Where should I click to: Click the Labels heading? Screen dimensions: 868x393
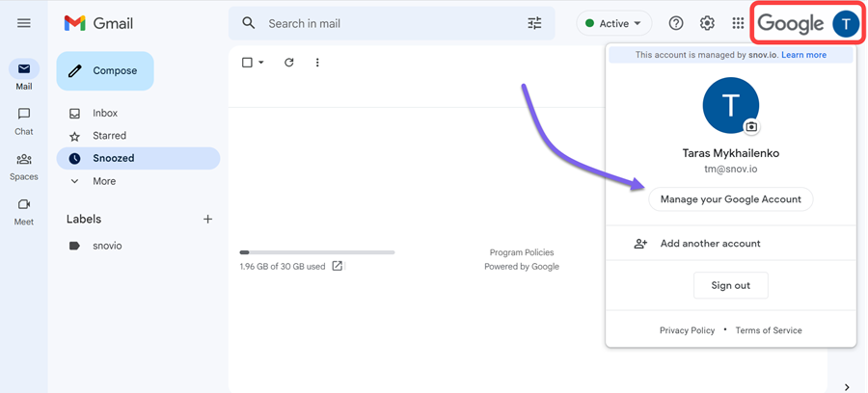(x=84, y=219)
